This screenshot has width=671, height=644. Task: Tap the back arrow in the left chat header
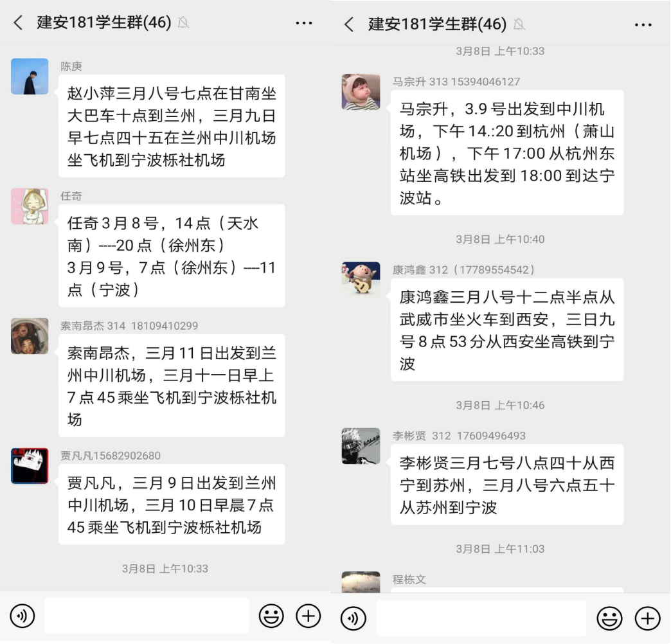(x=18, y=22)
